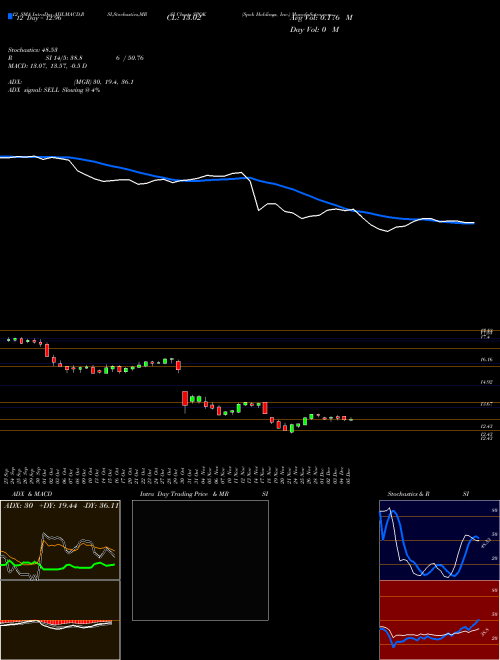Click the lowest green candle near 21 Nov
The height and width of the screenshot is (660, 500).
291,428
